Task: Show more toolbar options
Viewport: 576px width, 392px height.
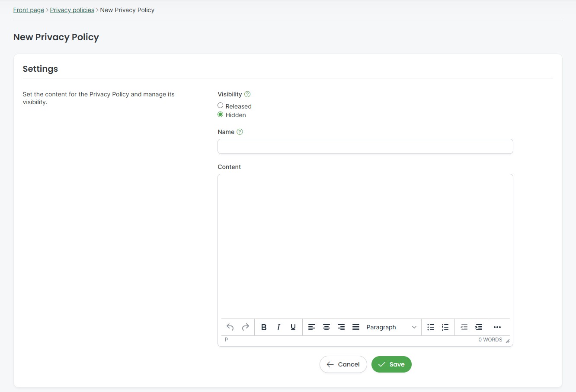Action: [x=497, y=327]
